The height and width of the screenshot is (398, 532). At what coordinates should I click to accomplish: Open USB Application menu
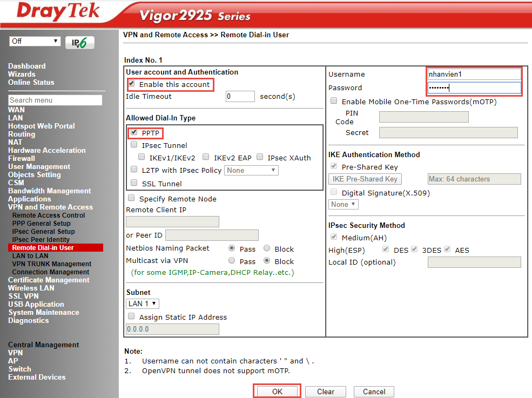(x=36, y=305)
